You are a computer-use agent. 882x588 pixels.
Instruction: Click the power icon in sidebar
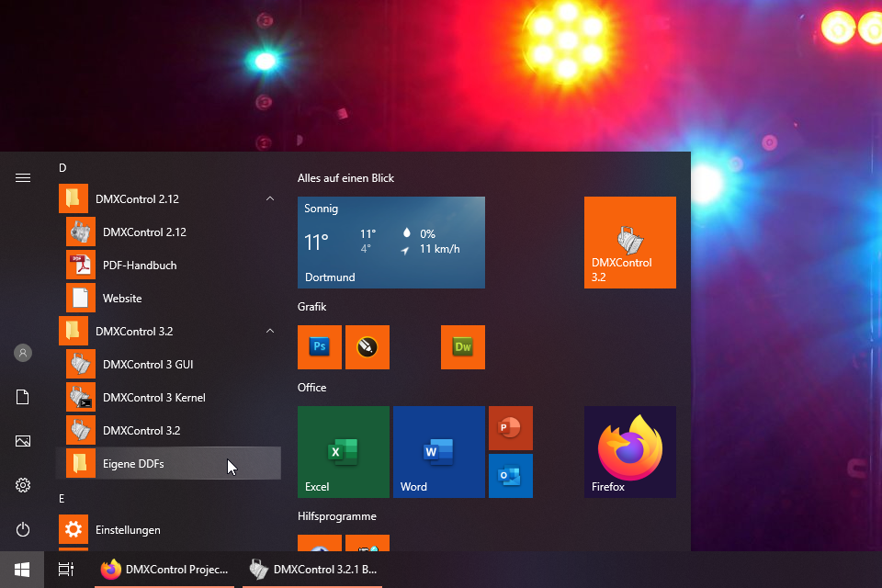(23, 529)
